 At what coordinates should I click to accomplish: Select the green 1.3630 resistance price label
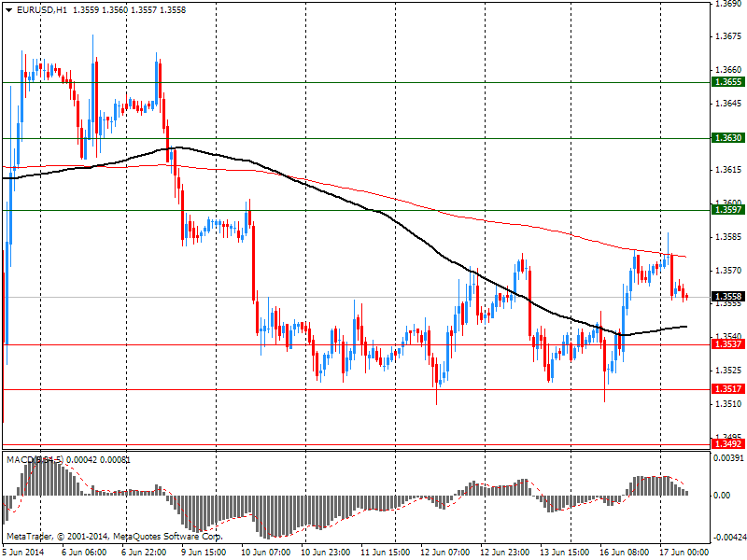pos(728,138)
